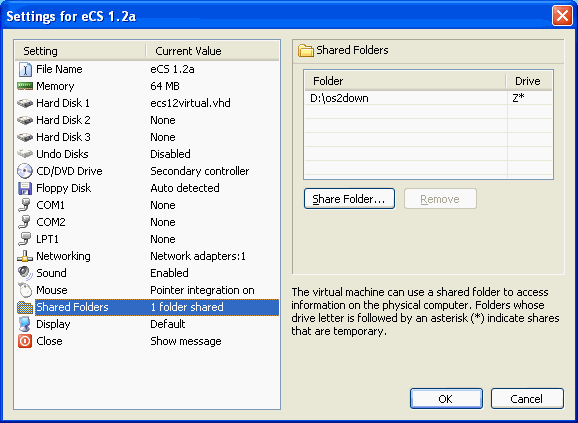578x423 pixels.
Task: Select the D:\os2down shared folder entry
Action: click(x=428, y=98)
